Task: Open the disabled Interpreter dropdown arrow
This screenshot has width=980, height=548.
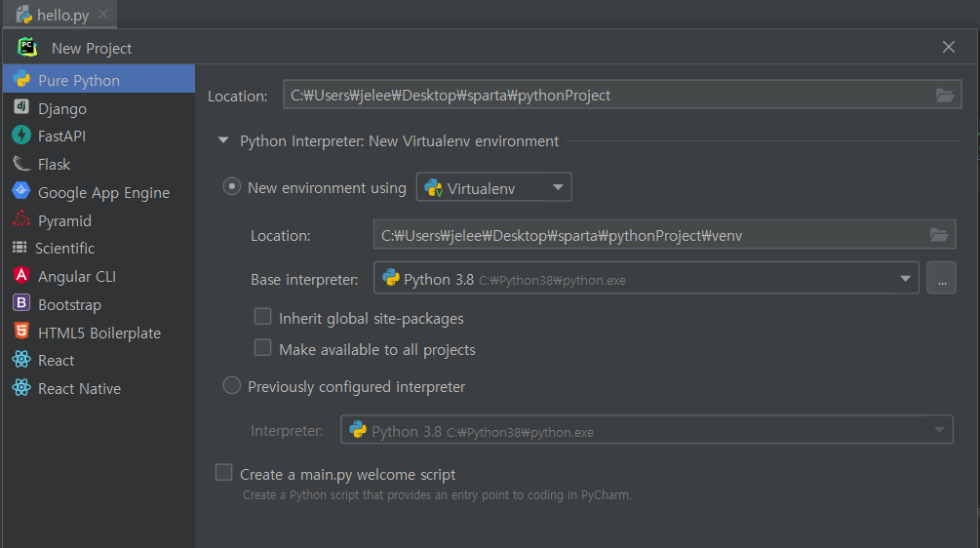Action: [x=939, y=430]
